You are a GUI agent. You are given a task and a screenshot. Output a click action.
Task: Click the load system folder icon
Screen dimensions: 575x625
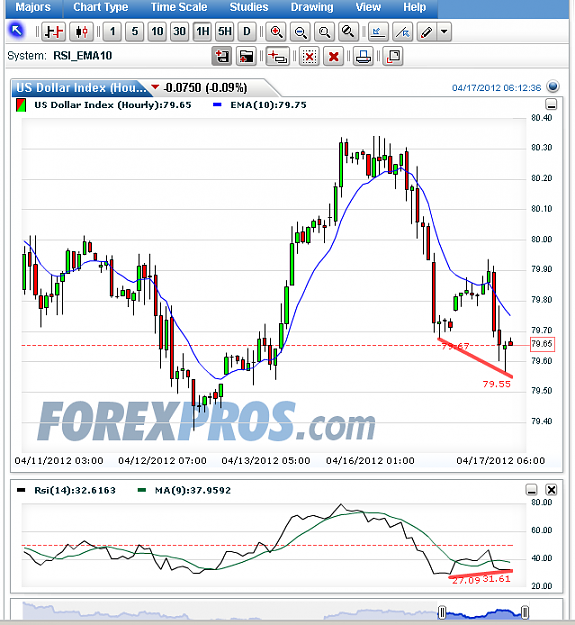[x=246, y=56]
